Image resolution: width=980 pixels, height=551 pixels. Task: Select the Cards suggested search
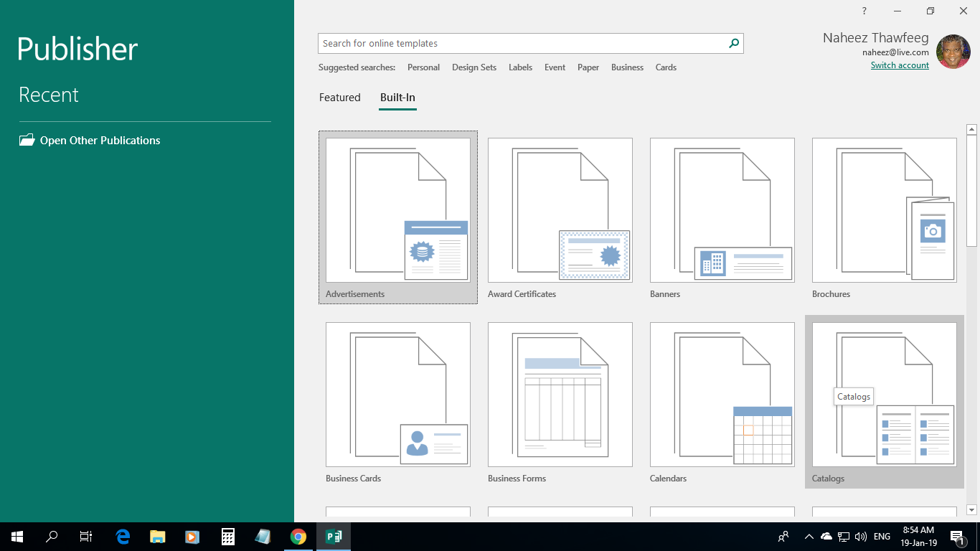666,67
